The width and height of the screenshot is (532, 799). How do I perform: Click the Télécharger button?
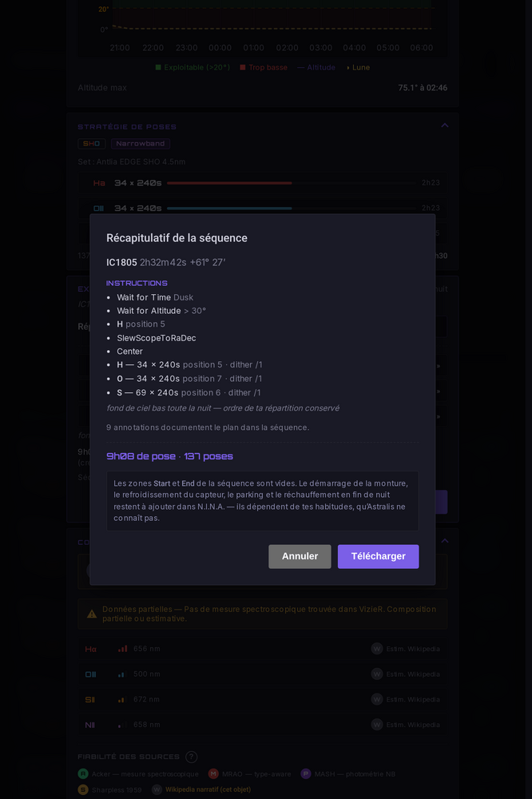[x=378, y=556]
